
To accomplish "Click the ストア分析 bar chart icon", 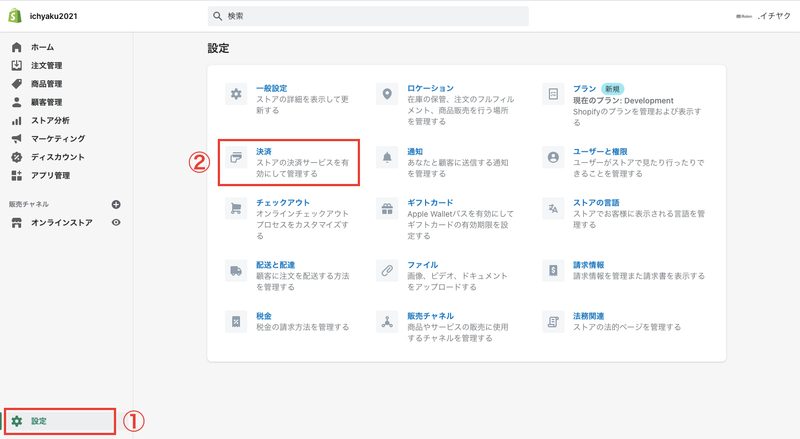I will (x=16, y=120).
